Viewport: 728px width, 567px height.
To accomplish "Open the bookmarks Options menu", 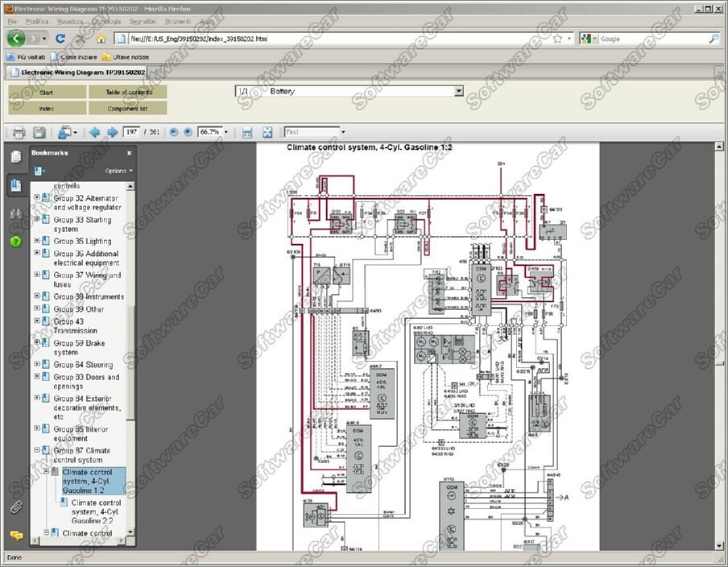I will coord(118,171).
